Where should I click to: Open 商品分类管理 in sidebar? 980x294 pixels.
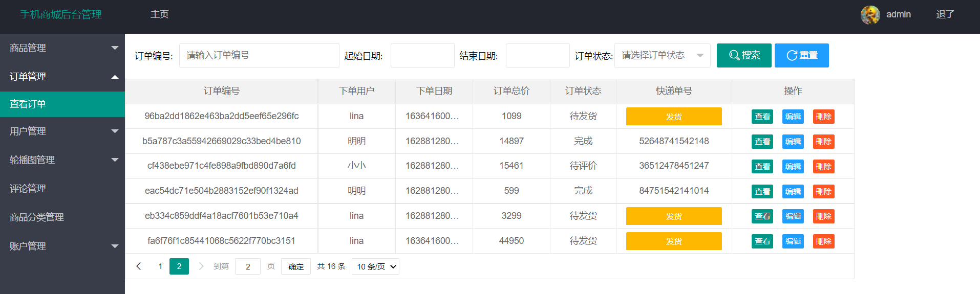[62, 217]
